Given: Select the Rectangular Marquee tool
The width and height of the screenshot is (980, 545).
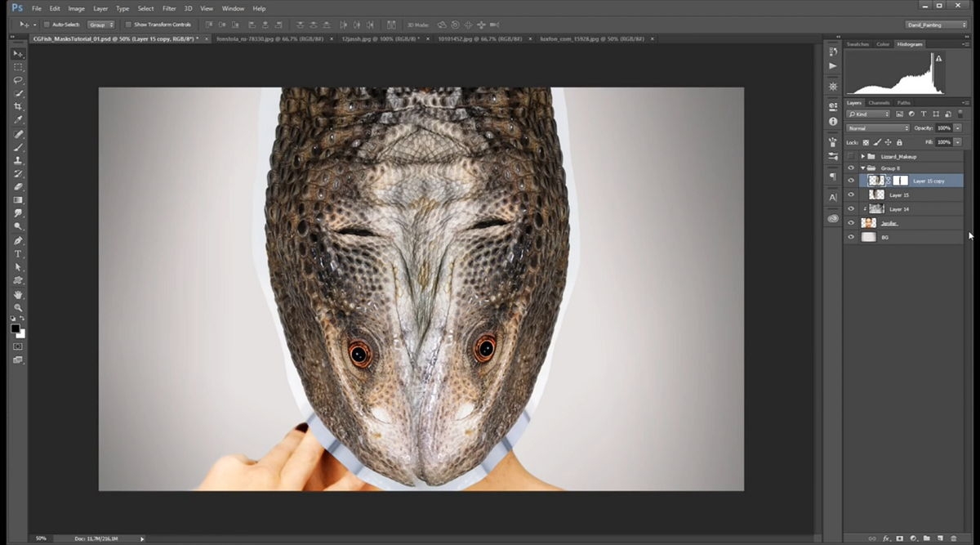Looking at the screenshot, I should click(18, 67).
